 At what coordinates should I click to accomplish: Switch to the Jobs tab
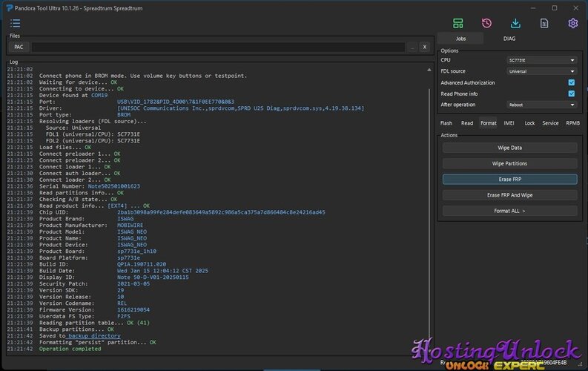pyautogui.click(x=460, y=39)
